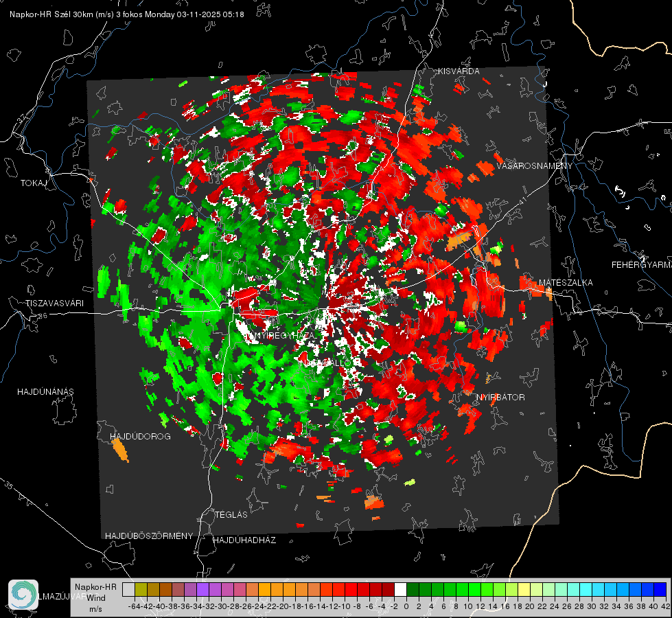Click the road number 41 label

click(x=522, y=201)
